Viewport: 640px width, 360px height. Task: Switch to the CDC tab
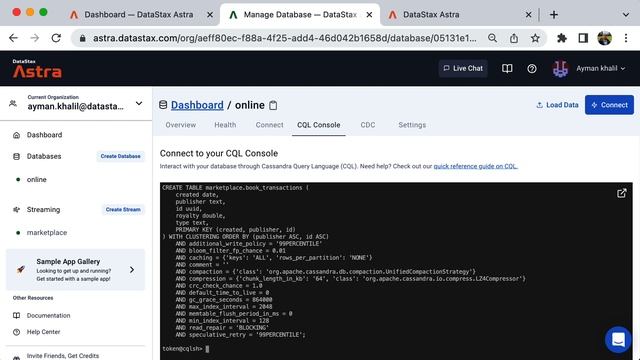(368, 125)
